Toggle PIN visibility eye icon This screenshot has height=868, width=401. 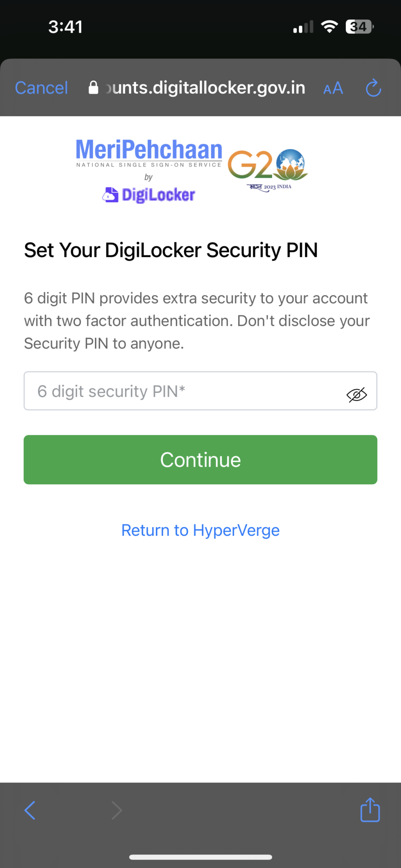coord(357,395)
